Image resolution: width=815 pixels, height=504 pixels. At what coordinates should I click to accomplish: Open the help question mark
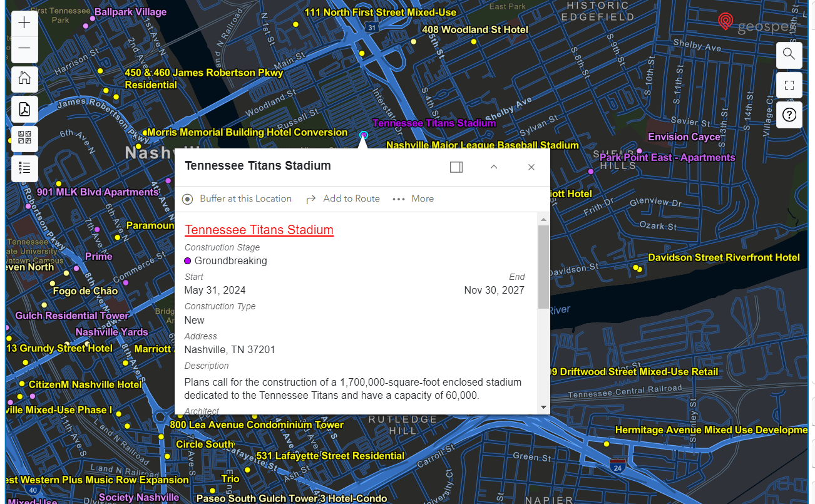coord(789,115)
